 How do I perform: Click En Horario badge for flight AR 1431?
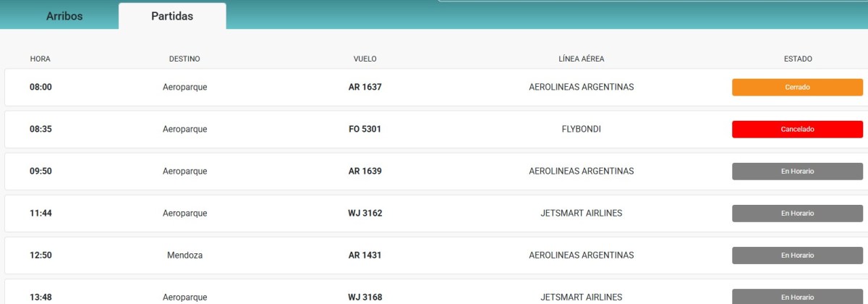coord(797,255)
